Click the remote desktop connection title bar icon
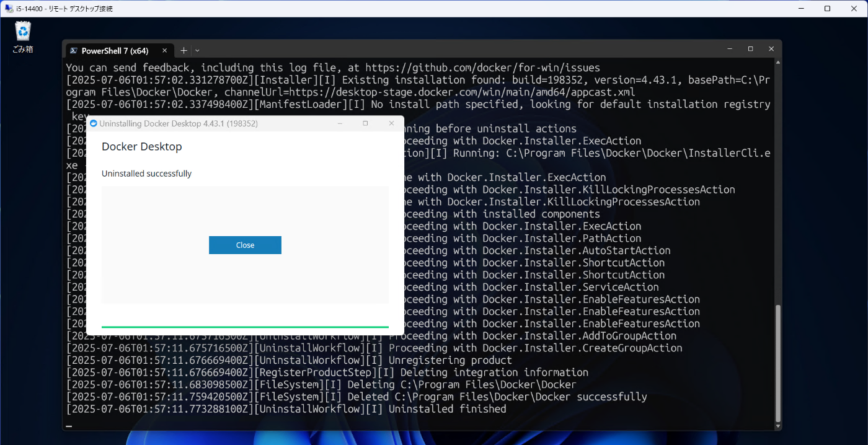The image size is (868, 445). point(9,9)
